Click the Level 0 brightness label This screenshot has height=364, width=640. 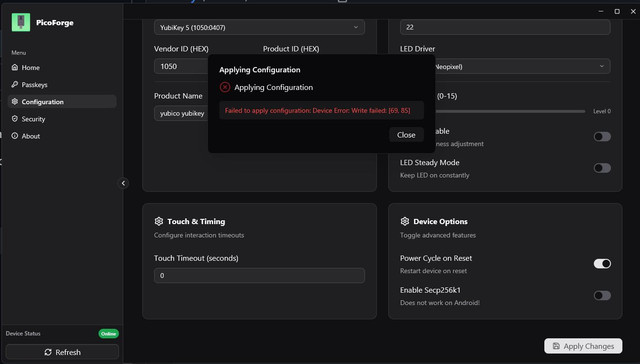pyautogui.click(x=602, y=111)
